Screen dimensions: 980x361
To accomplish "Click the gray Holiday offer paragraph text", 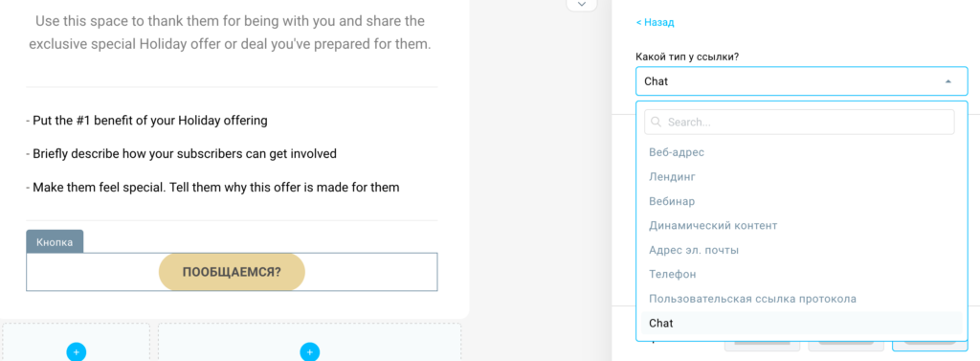I will [230, 34].
